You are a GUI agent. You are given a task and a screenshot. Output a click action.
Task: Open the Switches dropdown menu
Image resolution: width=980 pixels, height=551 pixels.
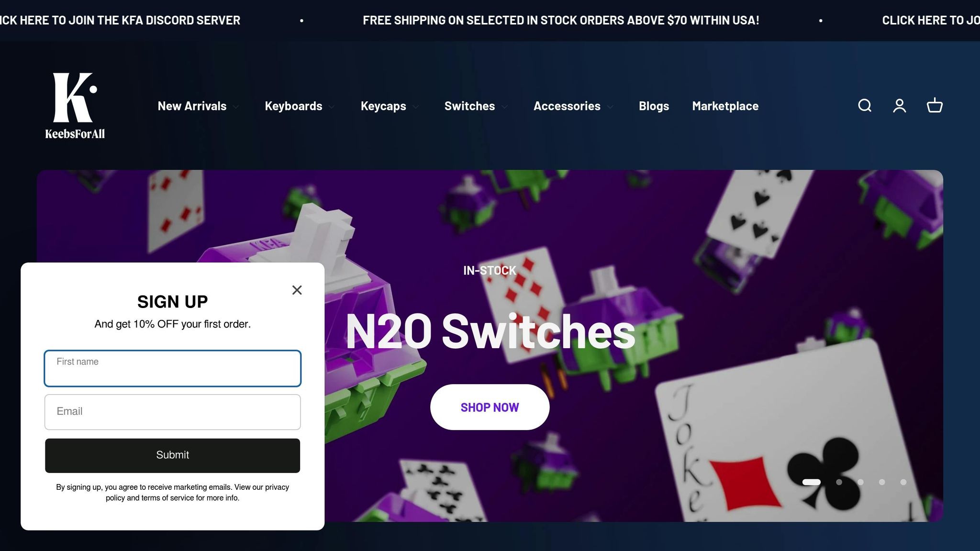pos(476,106)
